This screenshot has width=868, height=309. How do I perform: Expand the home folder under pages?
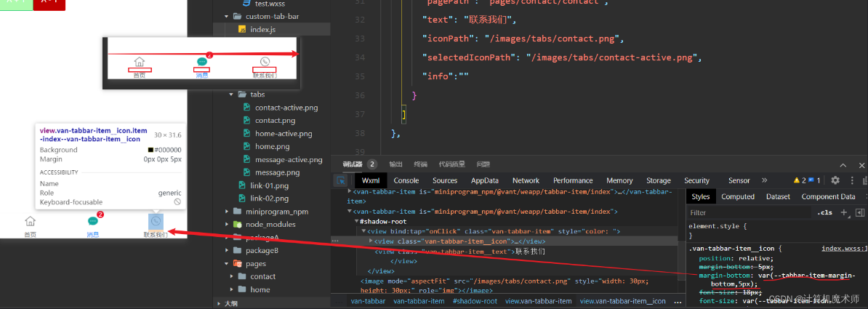pos(231,289)
